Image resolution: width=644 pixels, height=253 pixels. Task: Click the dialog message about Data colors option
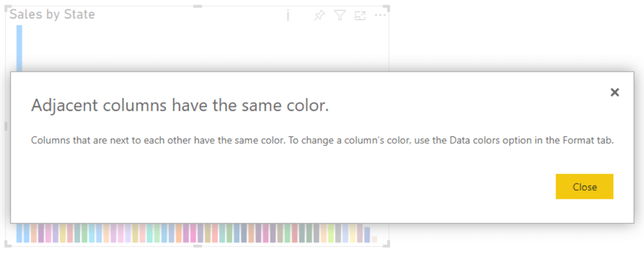(x=322, y=141)
